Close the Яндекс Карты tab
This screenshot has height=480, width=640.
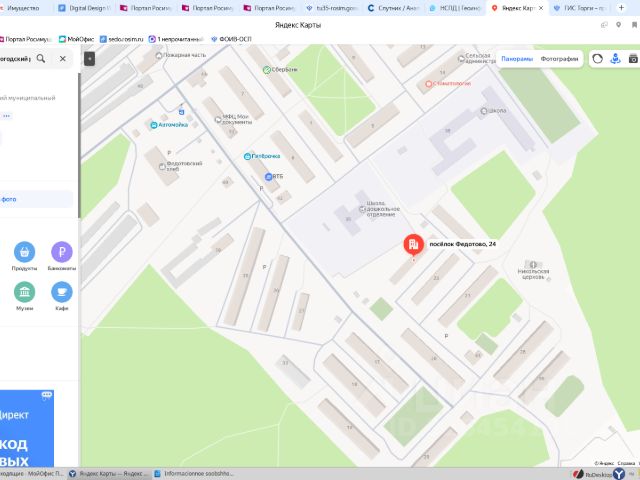541,8
